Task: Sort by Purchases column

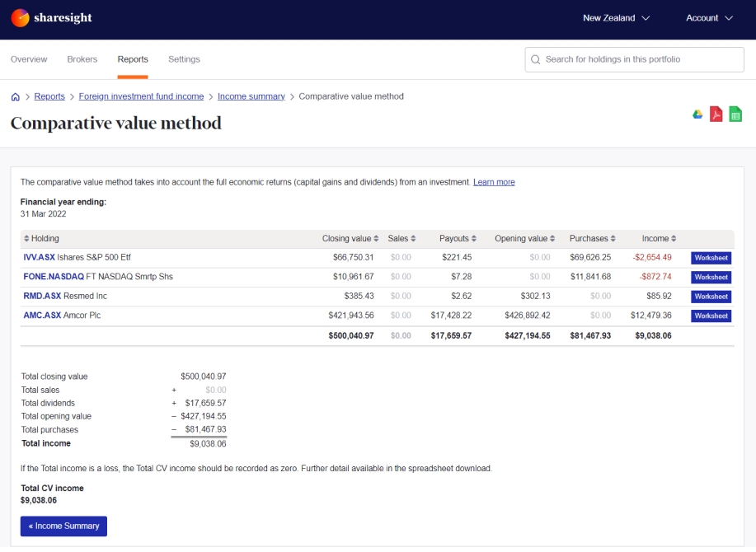Action: click(592, 239)
